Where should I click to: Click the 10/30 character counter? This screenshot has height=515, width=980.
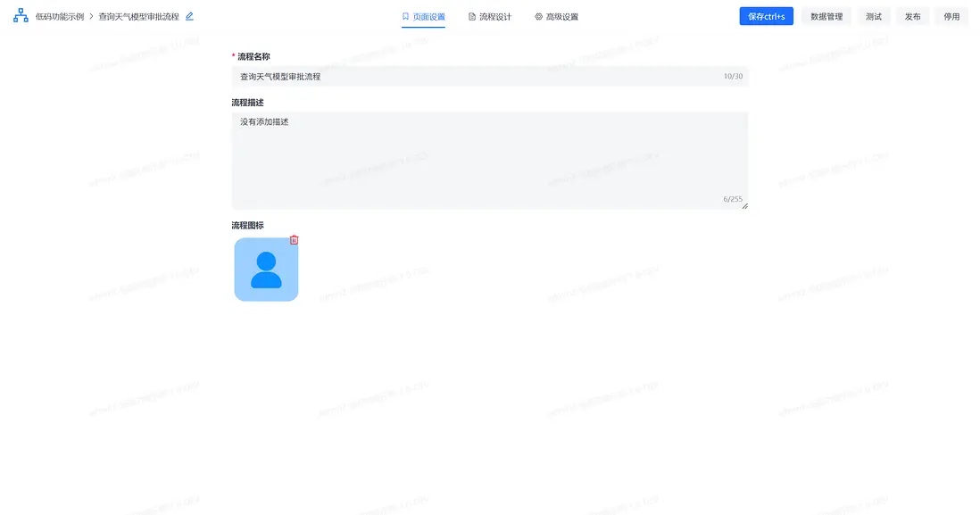point(733,76)
